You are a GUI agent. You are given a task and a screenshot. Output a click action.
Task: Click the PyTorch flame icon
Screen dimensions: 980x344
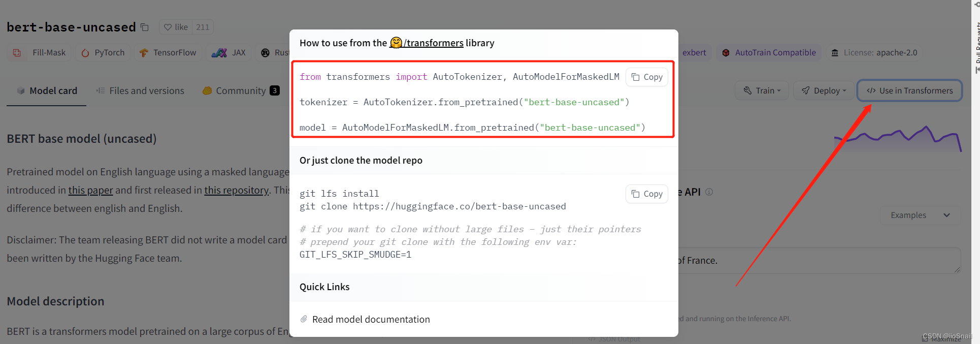click(85, 53)
